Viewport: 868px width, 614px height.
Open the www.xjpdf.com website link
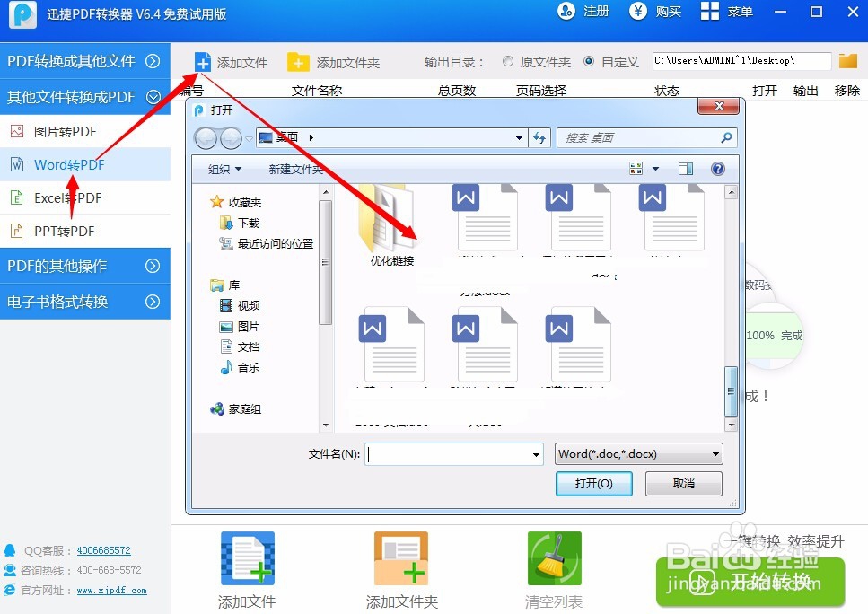click(112, 590)
